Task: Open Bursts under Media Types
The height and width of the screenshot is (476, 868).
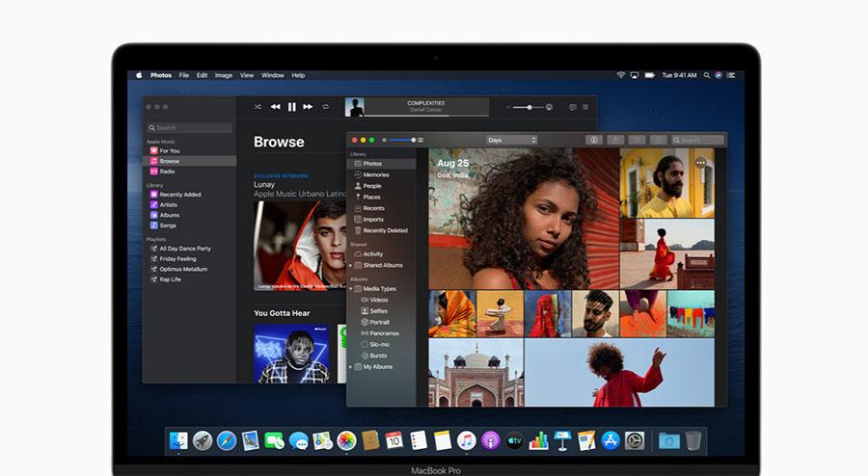Action: coord(381,356)
